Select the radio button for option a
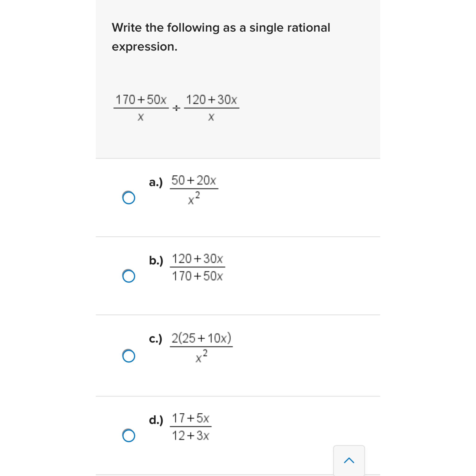 129,197
